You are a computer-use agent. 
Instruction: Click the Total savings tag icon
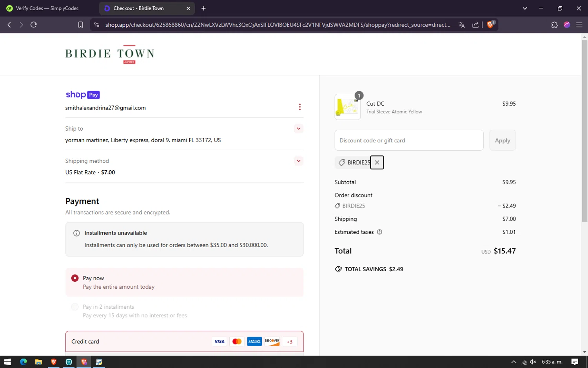338,269
